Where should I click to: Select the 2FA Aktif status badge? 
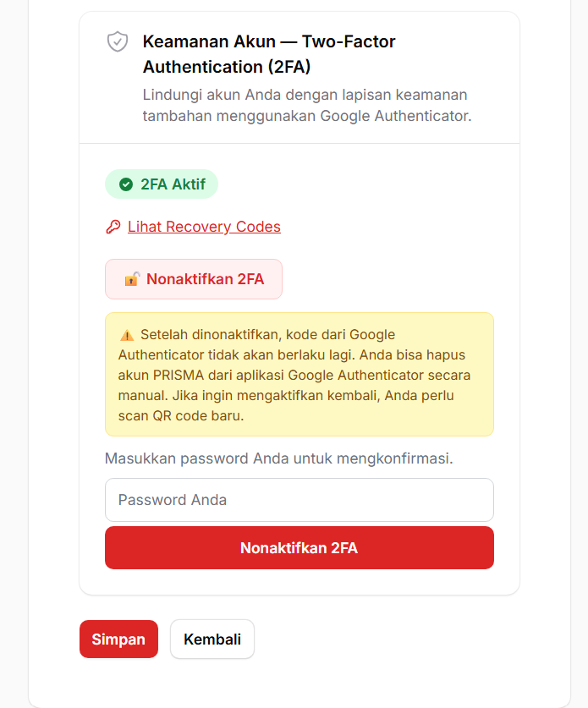(161, 184)
